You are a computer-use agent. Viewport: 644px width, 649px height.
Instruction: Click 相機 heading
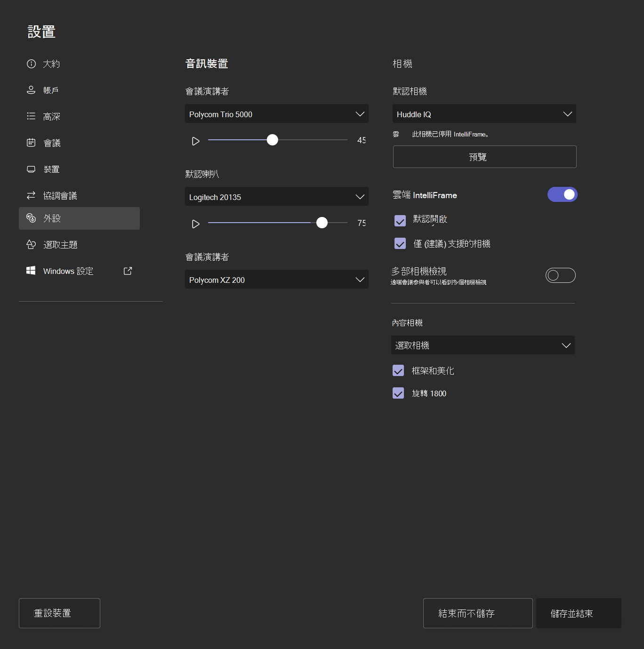402,64
